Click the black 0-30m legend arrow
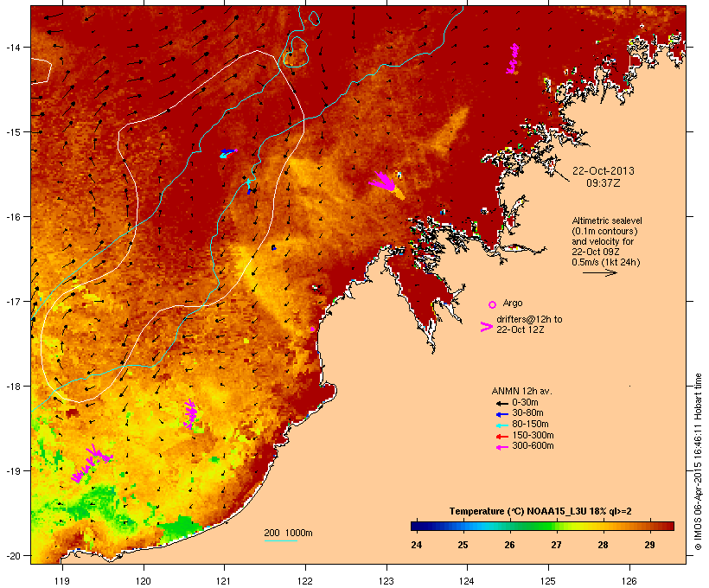Viewport: 709px width, 588px height. tap(501, 404)
